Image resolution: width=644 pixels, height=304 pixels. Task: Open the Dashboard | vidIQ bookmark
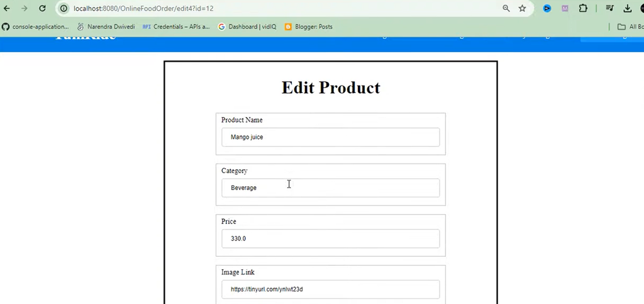tap(247, 26)
